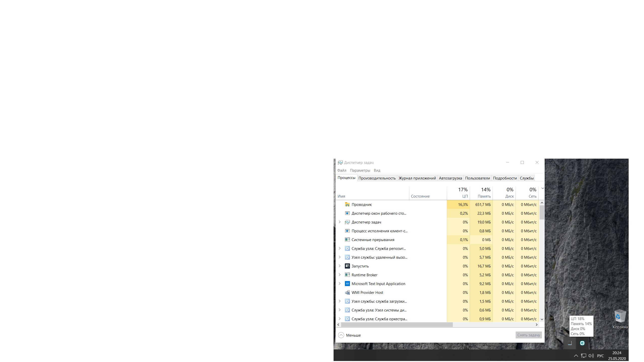This screenshot has width=644, height=362.
Task: Click the Снять задачу button
Action: click(529, 335)
